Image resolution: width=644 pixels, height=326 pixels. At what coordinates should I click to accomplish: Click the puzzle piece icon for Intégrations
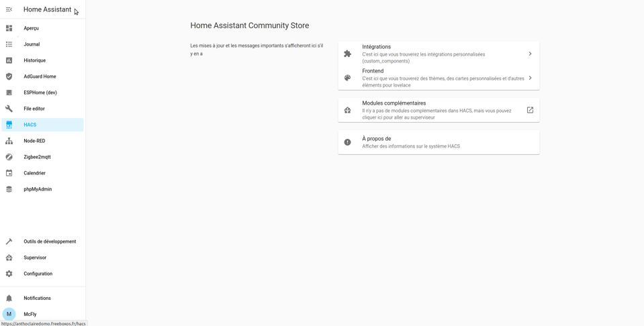click(x=347, y=54)
